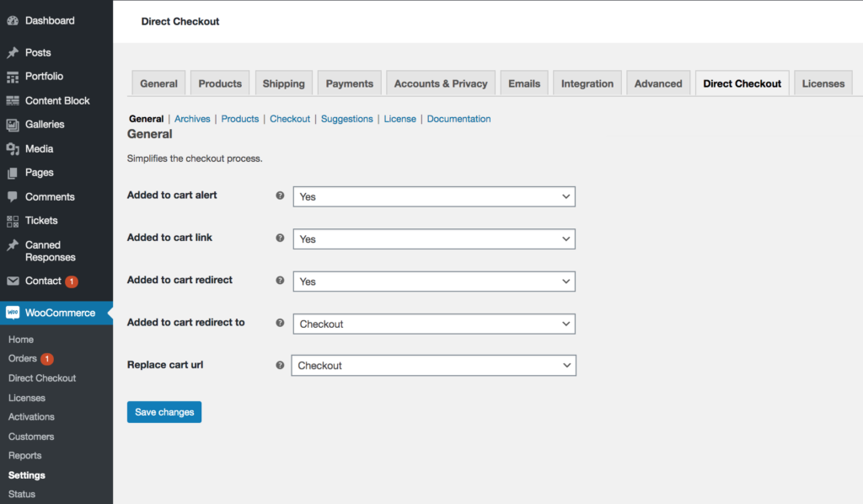
Task: Click help icon for Added to cart redirect
Action: (280, 280)
